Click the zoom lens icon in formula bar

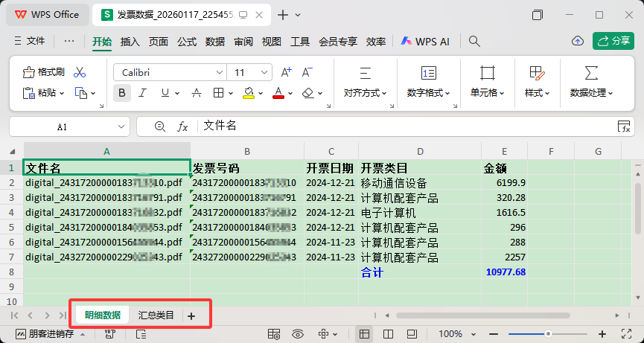(x=160, y=126)
